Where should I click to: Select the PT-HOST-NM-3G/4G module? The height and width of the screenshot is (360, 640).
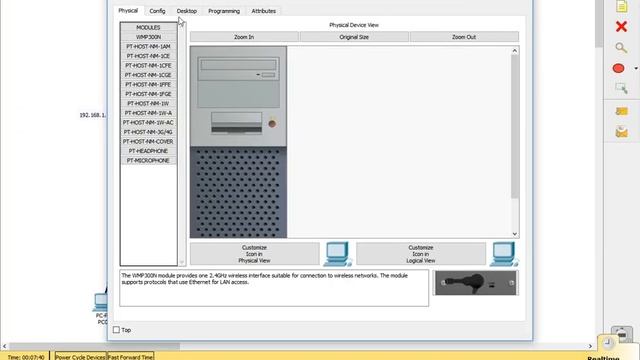point(148,132)
